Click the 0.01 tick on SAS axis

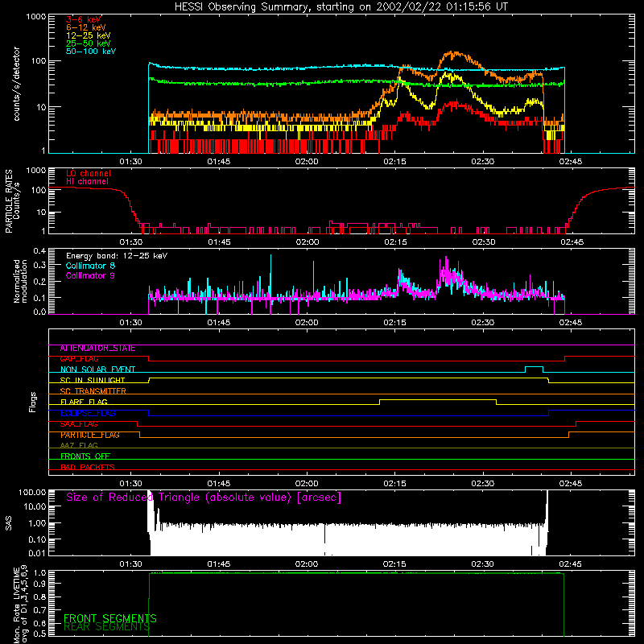point(37,553)
